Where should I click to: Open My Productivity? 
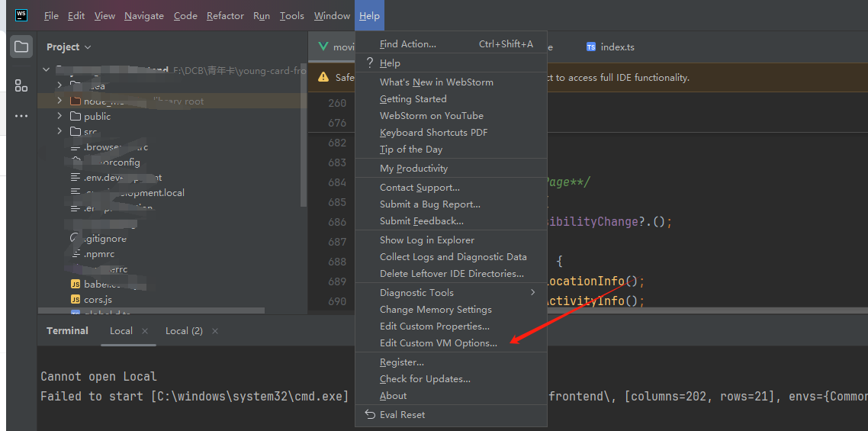tap(451, 169)
